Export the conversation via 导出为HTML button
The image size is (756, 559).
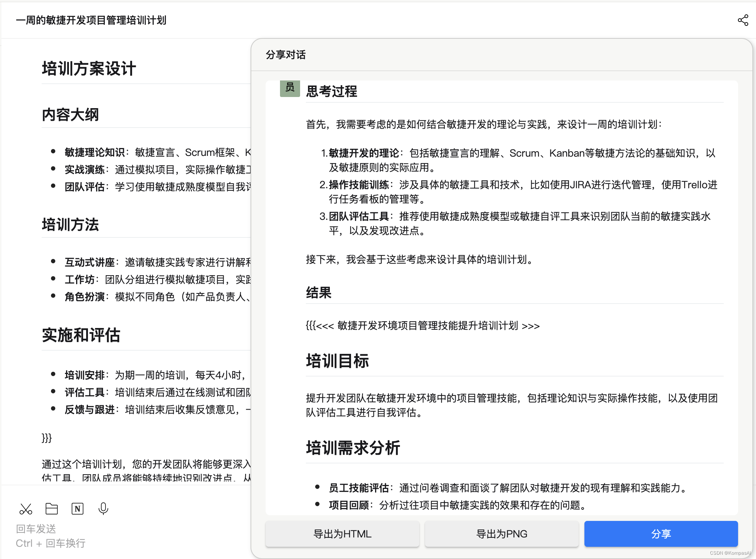click(342, 534)
